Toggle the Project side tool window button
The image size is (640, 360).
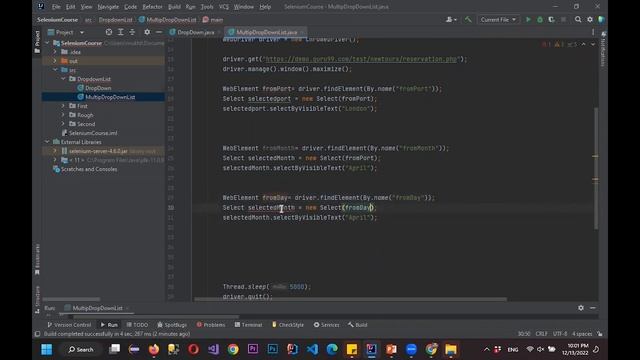click(x=37, y=42)
